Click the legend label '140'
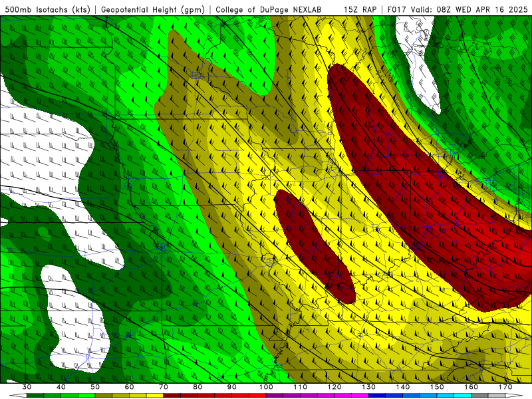The height and width of the screenshot is (399, 532). (403, 387)
